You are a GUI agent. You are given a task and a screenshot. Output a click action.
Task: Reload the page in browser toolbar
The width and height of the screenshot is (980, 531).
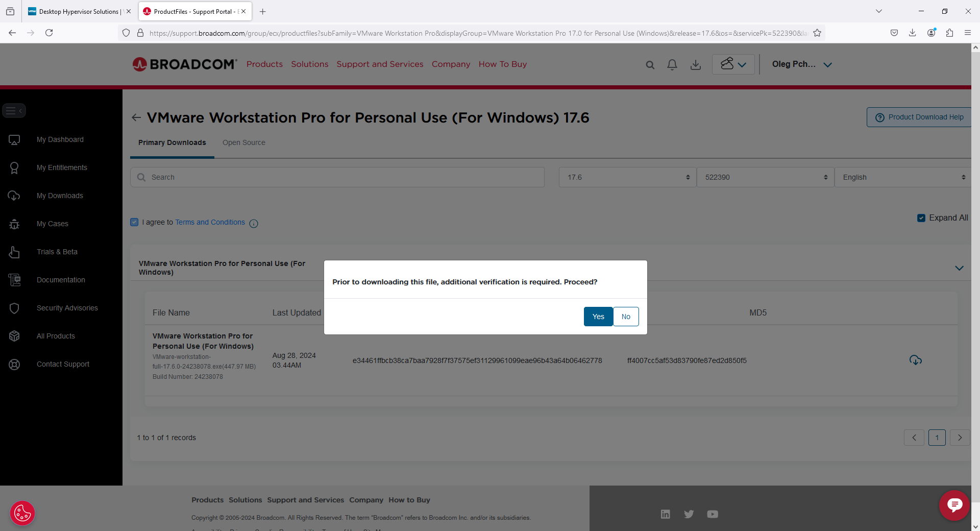tap(49, 33)
